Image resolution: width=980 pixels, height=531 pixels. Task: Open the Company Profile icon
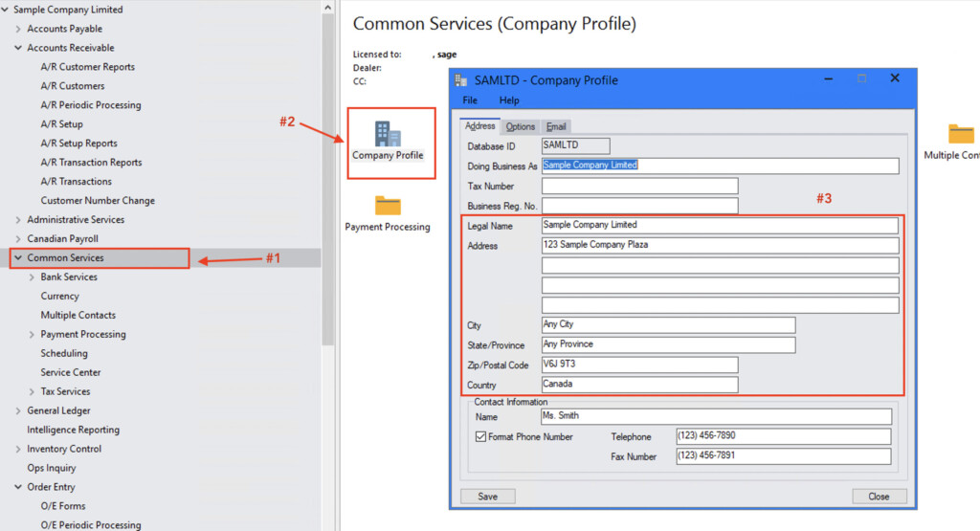click(388, 135)
